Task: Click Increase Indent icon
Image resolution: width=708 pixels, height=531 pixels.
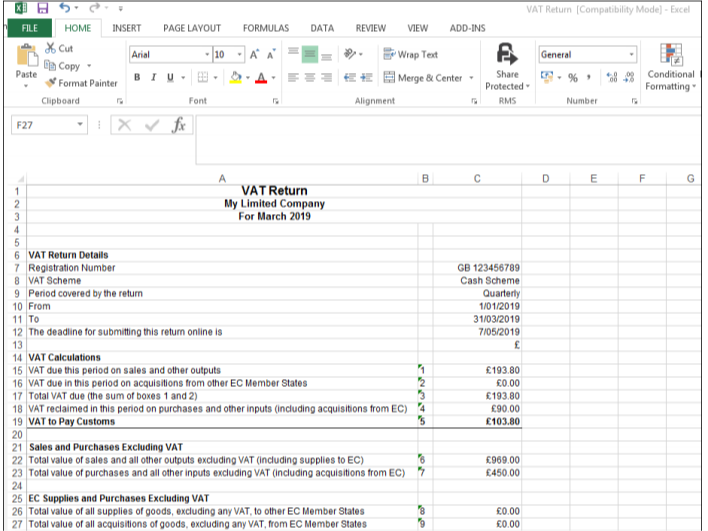Action: pyautogui.click(x=366, y=78)
